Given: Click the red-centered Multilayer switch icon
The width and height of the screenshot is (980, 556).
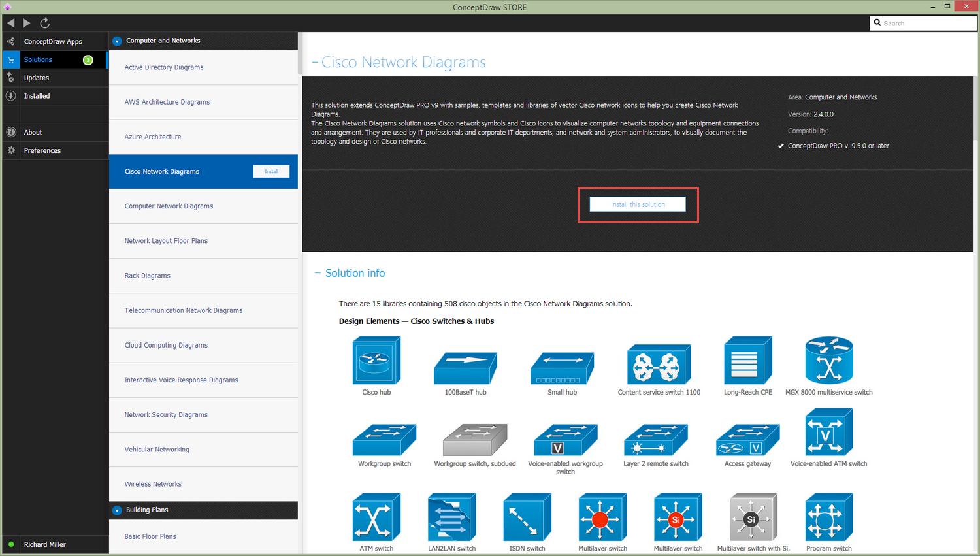Looking at the screenshot, I should [x=602, y=517].
